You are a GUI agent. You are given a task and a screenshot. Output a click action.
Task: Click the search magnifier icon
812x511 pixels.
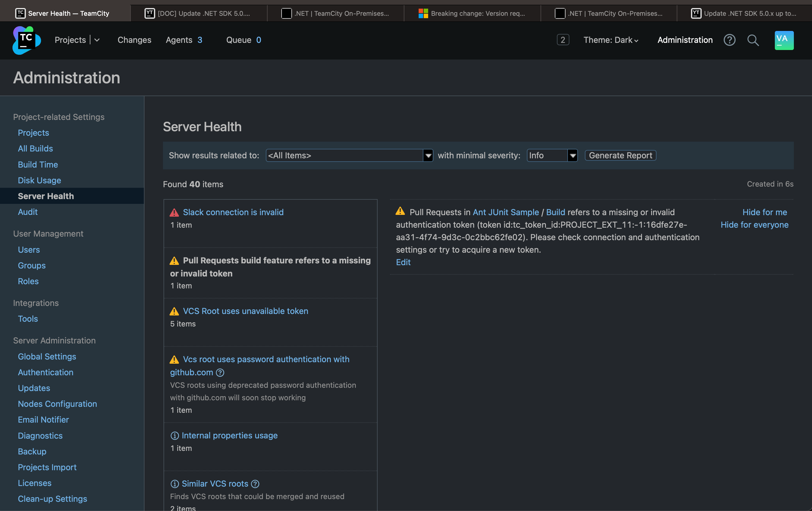(x=753, y=40)
